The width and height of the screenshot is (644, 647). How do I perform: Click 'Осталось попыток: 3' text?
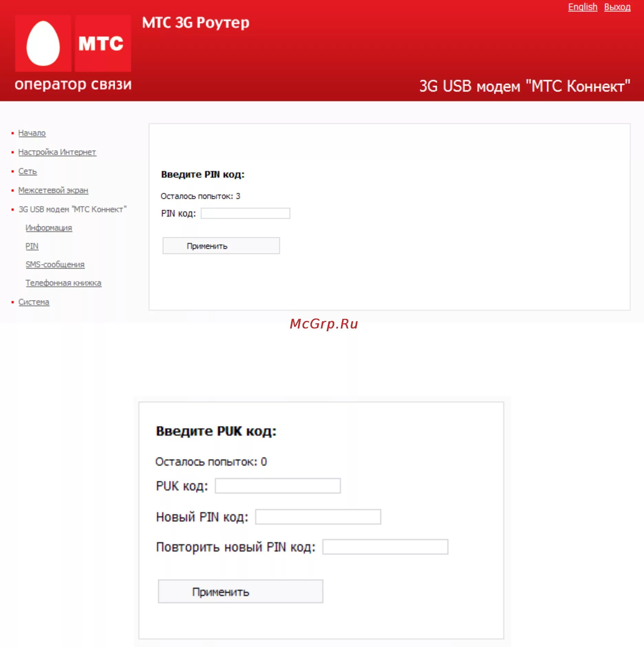[x=200, y=196]
